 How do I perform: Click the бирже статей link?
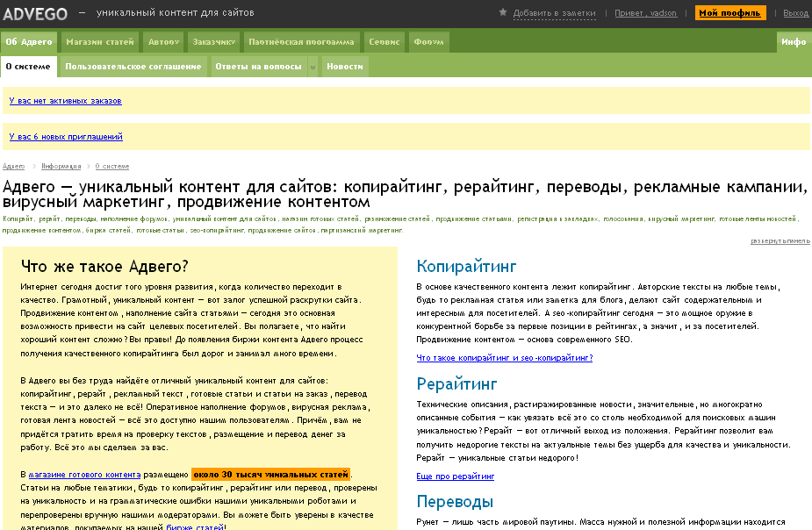click(x=195, y=526)
